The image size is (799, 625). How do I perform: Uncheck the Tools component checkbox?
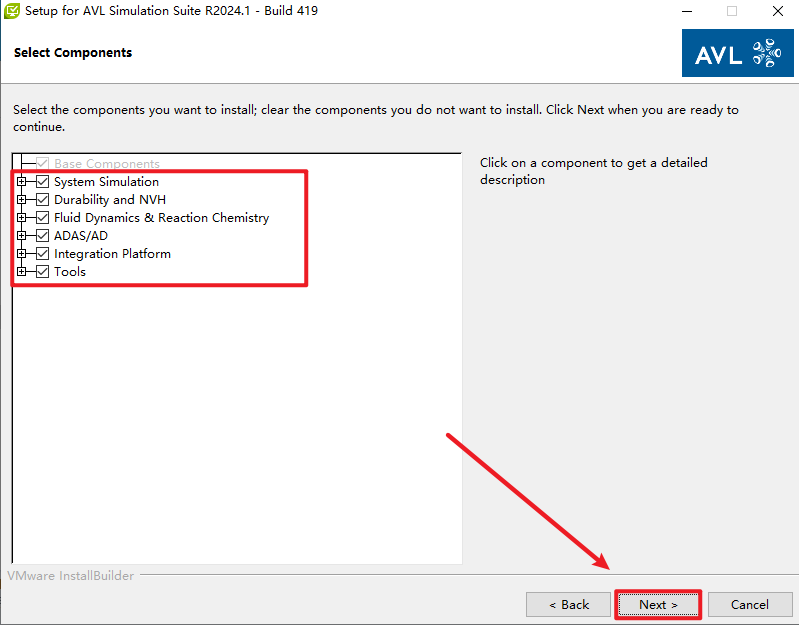[42, 272]
